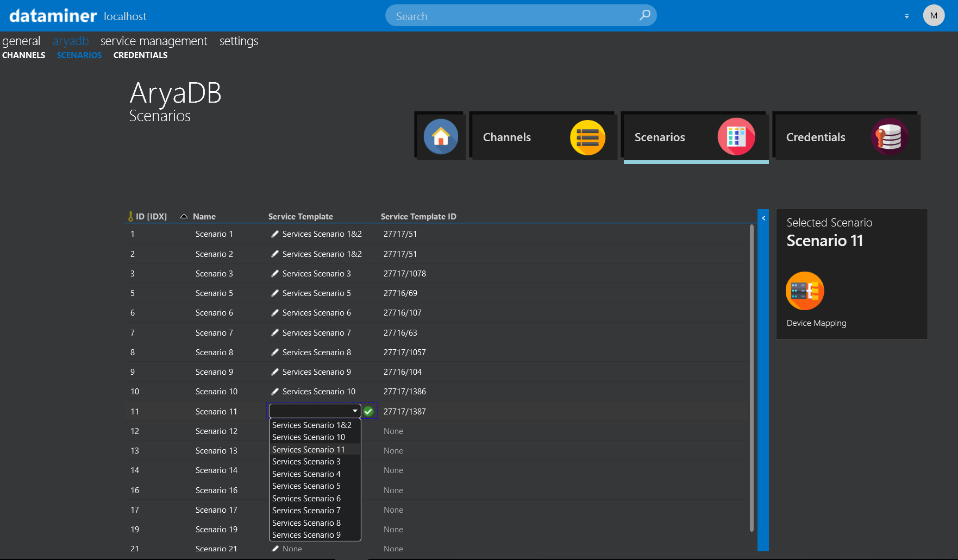The image size is (958, 560).
Task: Go to CHANNELS subtab
Action: click(23, 55)
